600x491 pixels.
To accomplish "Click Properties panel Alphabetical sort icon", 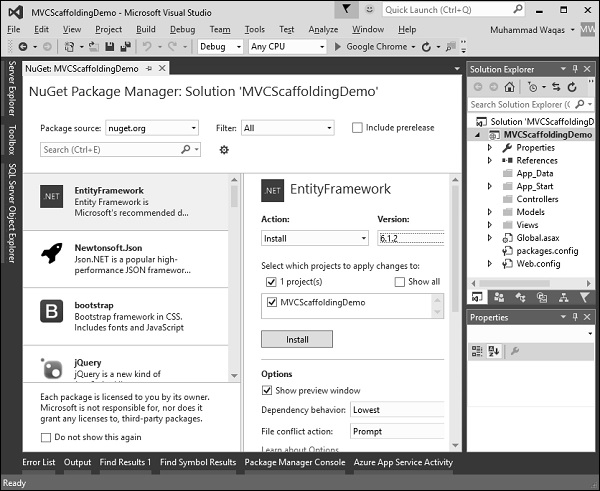I will point(493,351).
